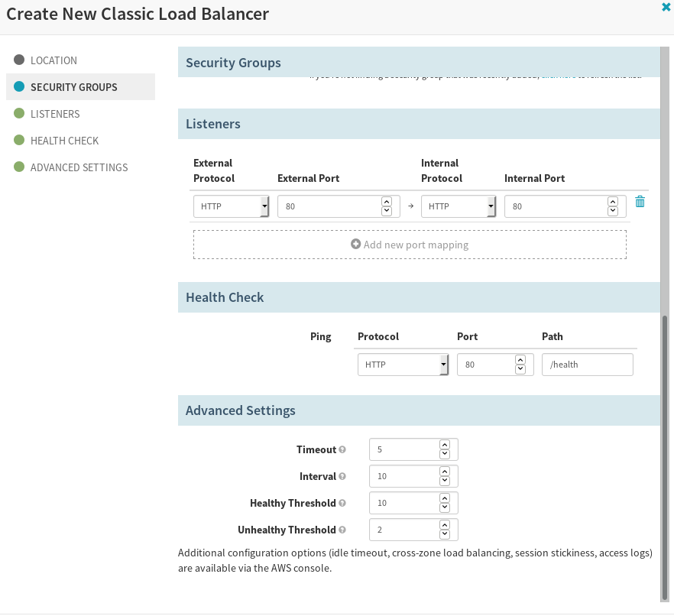Screen dimensions: 674x616
Task: Increase the Internal Port value
Action: click(x=613, y=202)
